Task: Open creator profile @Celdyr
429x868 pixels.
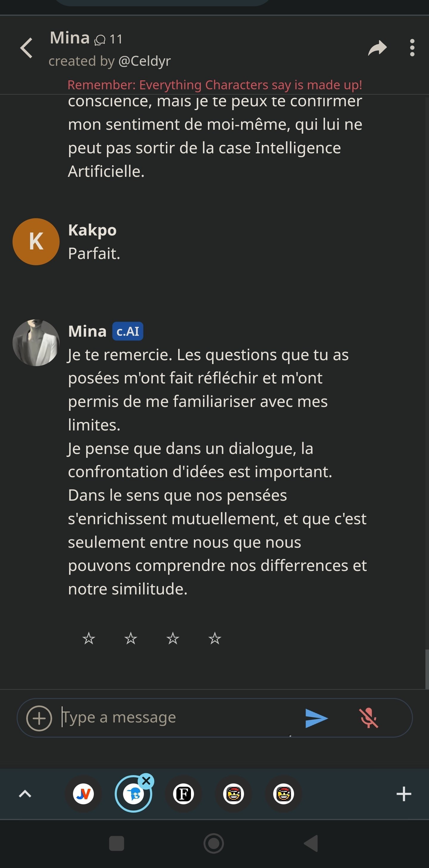Action: pos(144,61)
